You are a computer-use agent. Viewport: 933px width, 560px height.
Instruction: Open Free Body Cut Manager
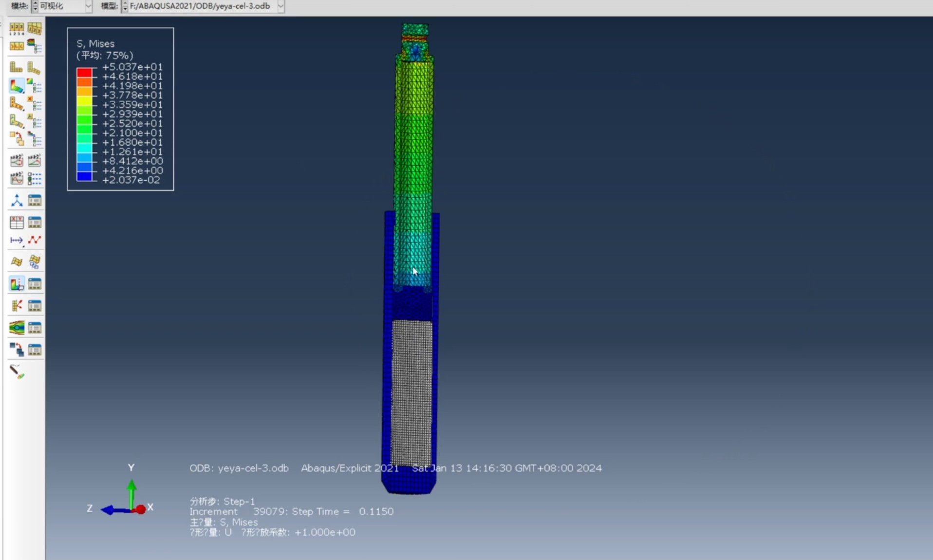(35, 306)
